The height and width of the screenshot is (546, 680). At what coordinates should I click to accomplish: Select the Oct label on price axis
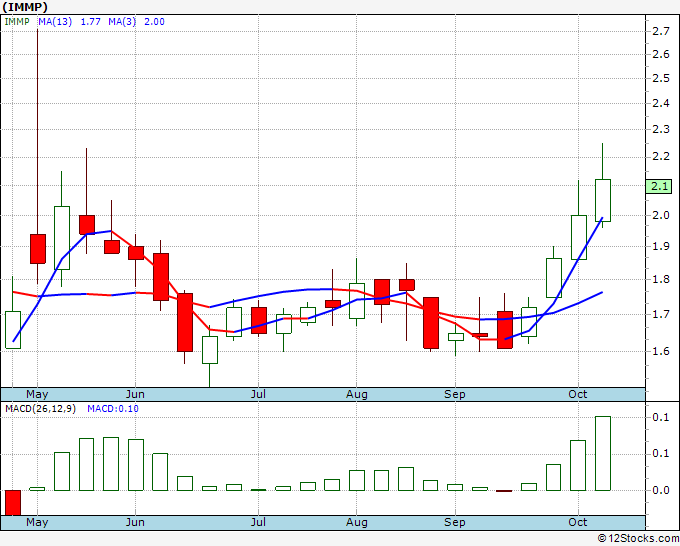point(578,394)
